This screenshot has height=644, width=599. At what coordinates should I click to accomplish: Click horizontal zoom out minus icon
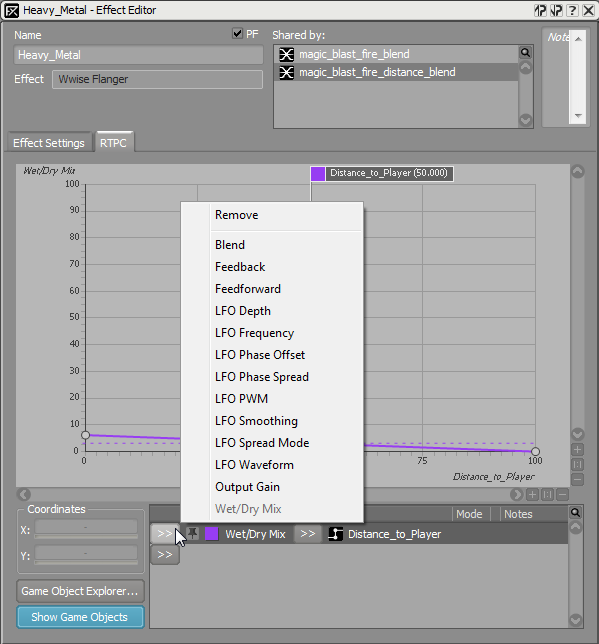point(563,494)
